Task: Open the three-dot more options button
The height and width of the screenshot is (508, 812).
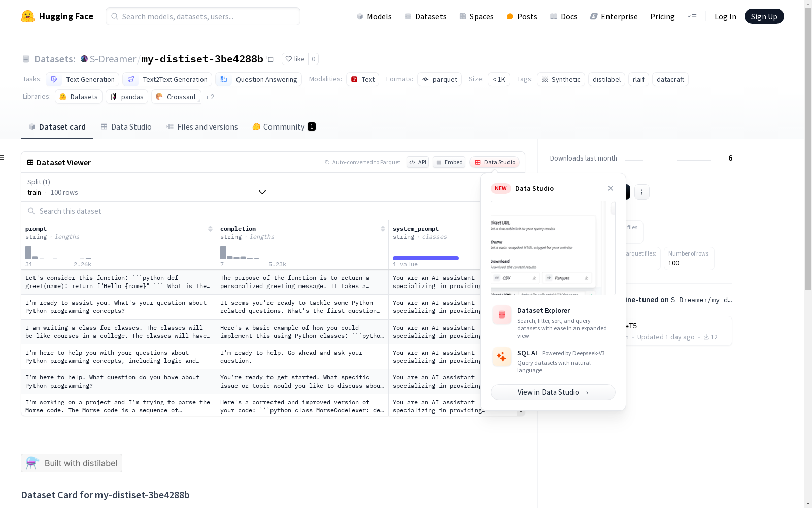Action: click(642, 192)
